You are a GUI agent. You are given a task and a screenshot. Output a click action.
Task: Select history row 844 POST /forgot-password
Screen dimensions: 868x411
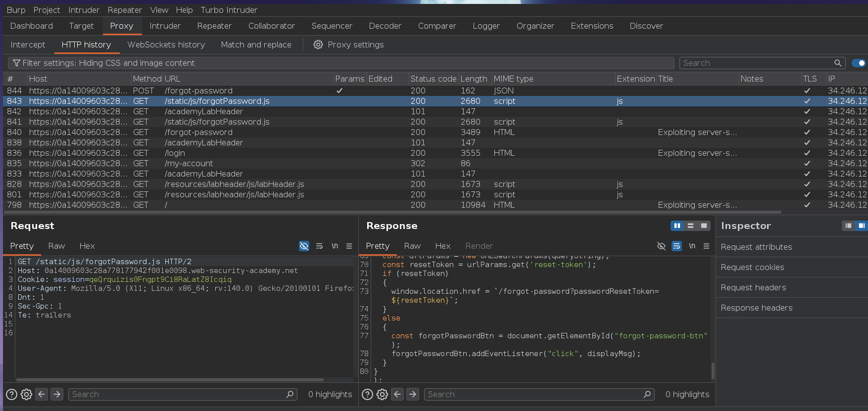(435, 91)
